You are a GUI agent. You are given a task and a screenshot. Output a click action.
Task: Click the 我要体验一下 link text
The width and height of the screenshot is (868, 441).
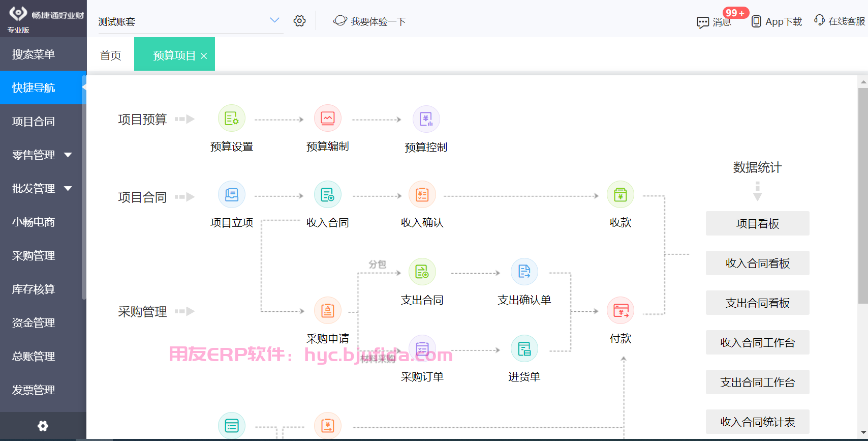tap(378, 21)
